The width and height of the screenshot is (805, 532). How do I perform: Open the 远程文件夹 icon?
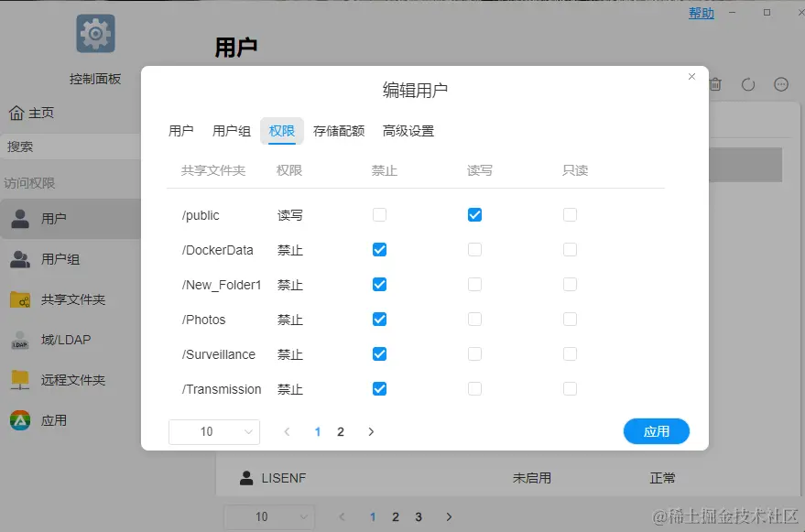20,380
